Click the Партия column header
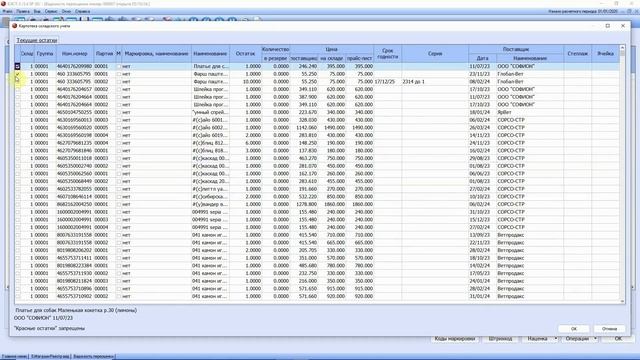640x360 pixels. coord(104,53)
